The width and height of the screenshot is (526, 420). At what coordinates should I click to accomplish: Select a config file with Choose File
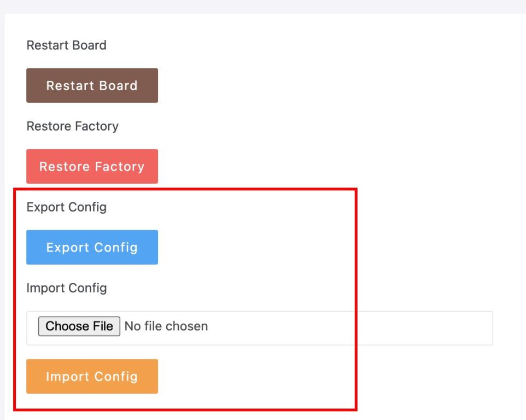(x=79, y=326)
